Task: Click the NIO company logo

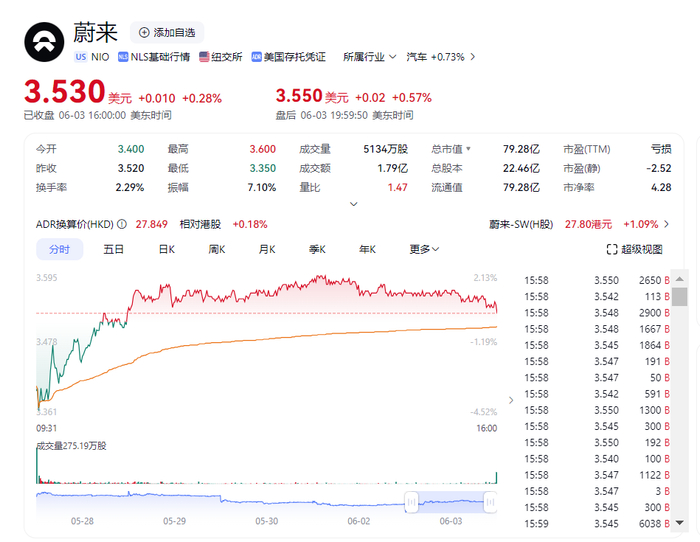Action: coord(44,42)
